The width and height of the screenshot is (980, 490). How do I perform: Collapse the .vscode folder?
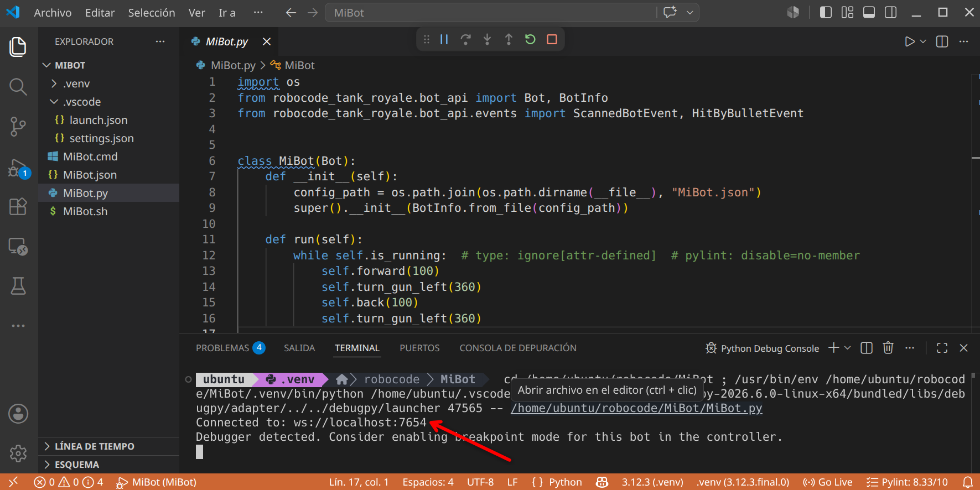click(x=108, y=102)
